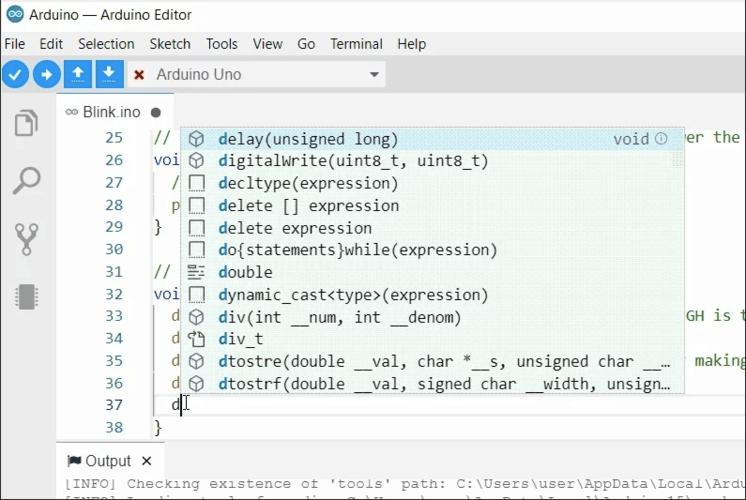Click the red X board status icon
Image resolution: width=746 pixels, height=500 pixels.
click(x=139, y=75)
